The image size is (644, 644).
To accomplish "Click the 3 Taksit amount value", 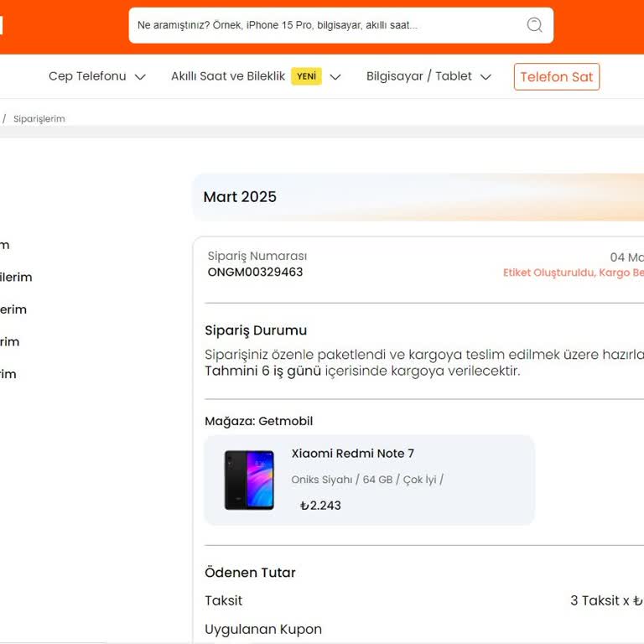I will (606, 600).
